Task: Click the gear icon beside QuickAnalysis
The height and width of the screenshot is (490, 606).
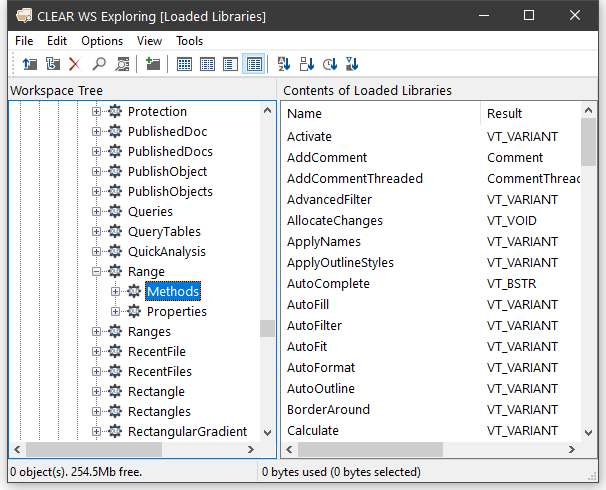Action: (115, 252)
